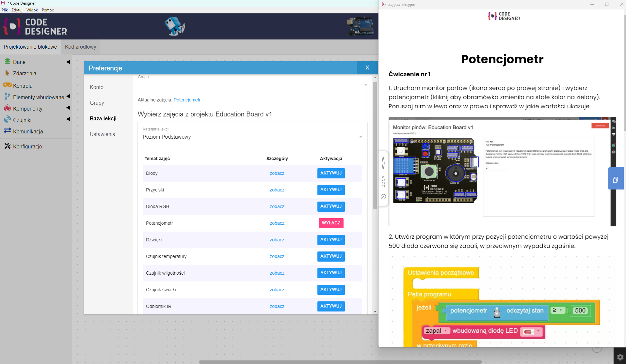Switch to the Kod źródłowy tab

tap(80, 47)
